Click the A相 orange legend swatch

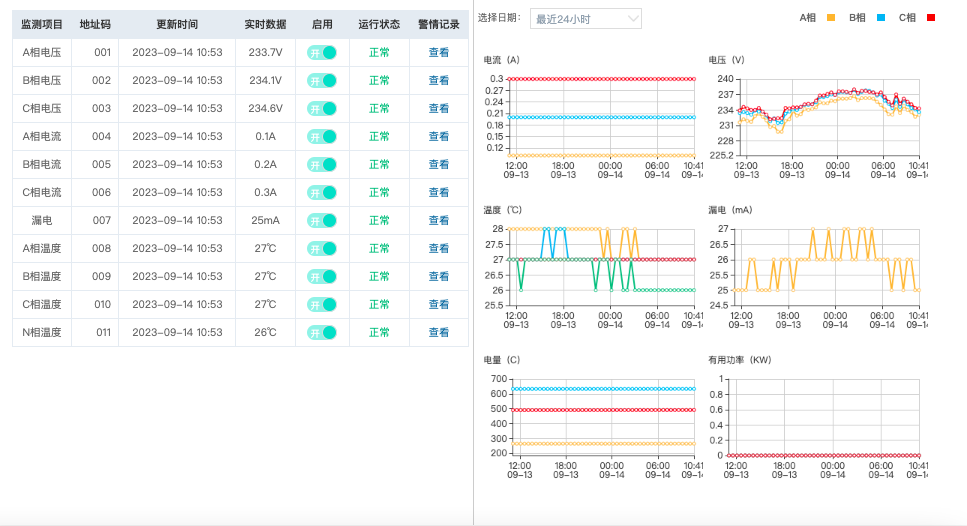[x=831, y=18]
